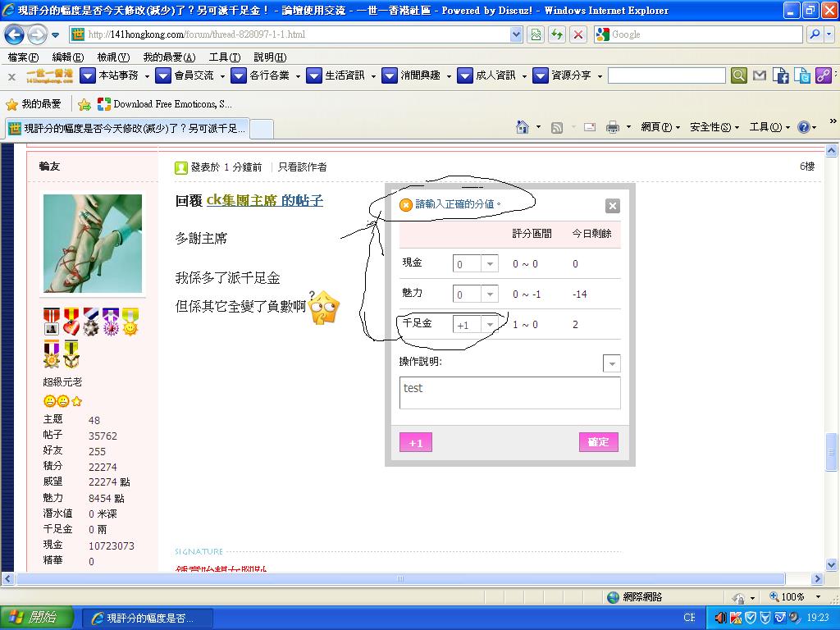Screen dimensions: 840x630
Task: Expand the 魅力 score dropdown
Action: click(x=490, y=294)
